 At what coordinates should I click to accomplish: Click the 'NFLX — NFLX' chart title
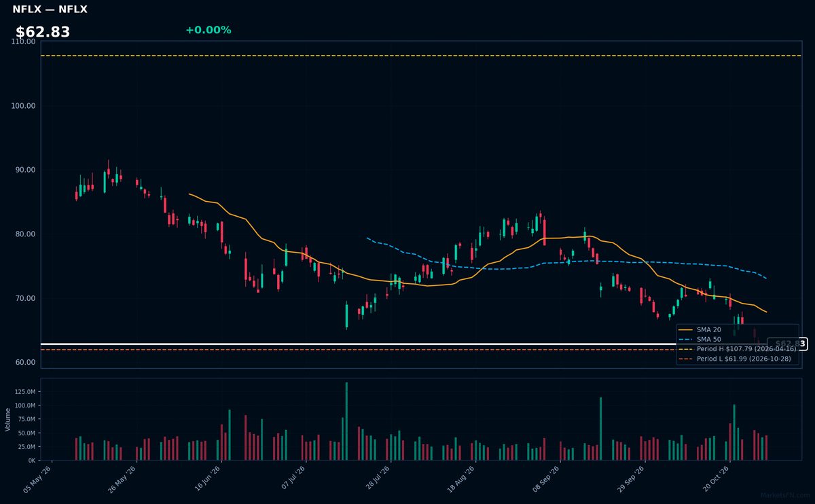50,10
